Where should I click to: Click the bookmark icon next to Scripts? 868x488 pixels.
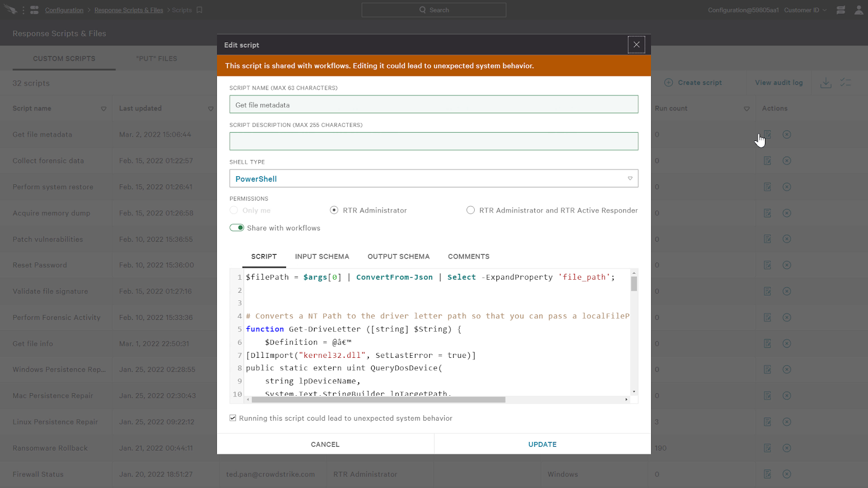pos(199,10)
